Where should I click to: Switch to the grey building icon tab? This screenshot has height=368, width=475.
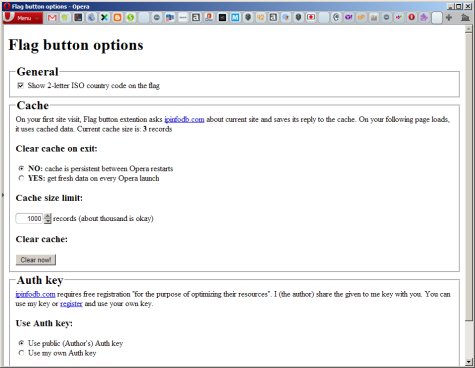click(374, 17)
